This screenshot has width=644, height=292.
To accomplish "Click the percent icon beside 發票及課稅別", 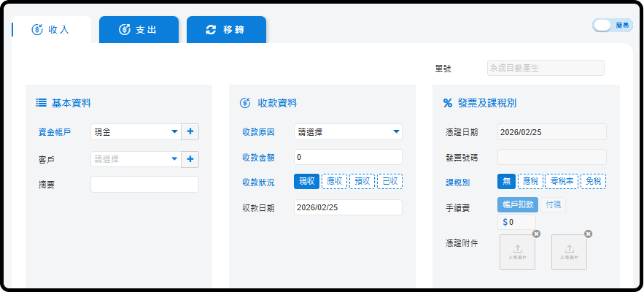I will point(447,103).
